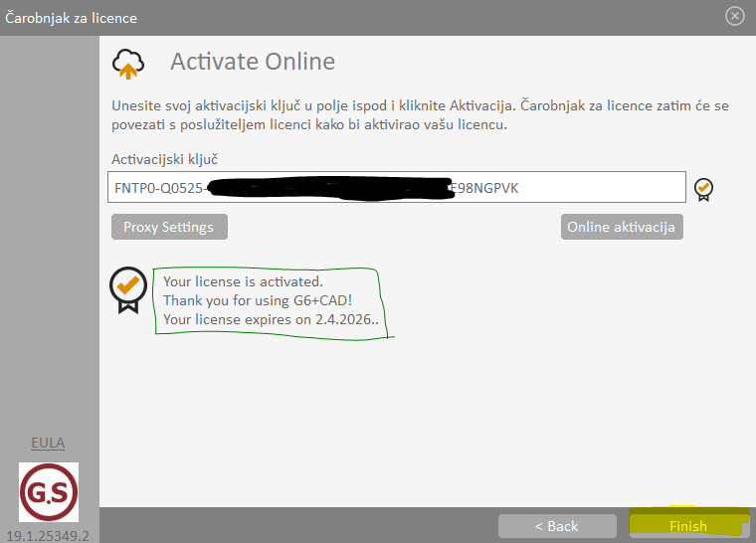Click the G.S company logo
This screenshot has height=543, width=756.
tap(49, 491)
